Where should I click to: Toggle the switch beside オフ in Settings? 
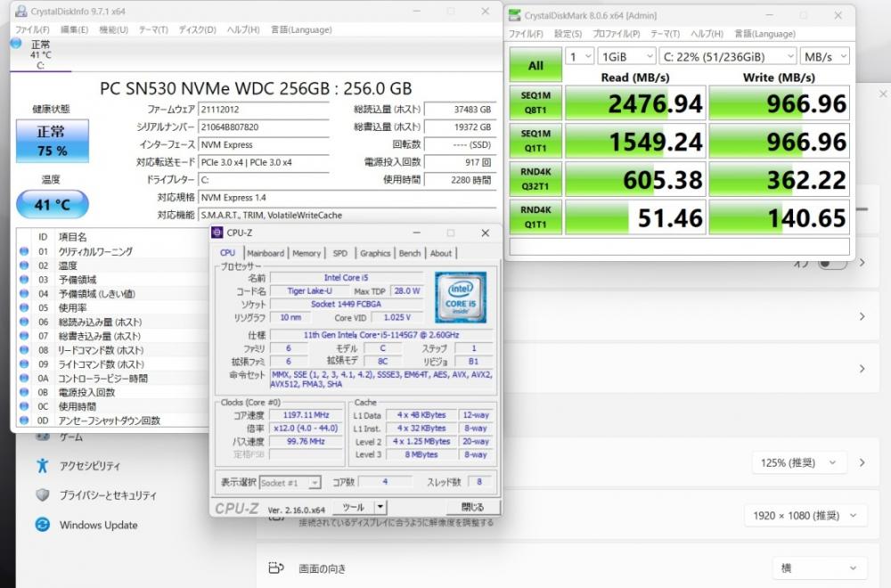pos(832,264)
